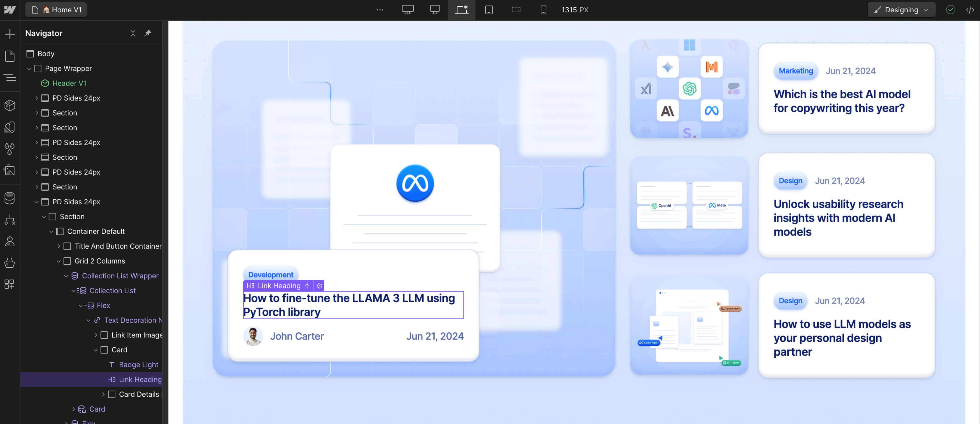Select the Link Heading tree row
980x424 pixels.
pos(91,380)
